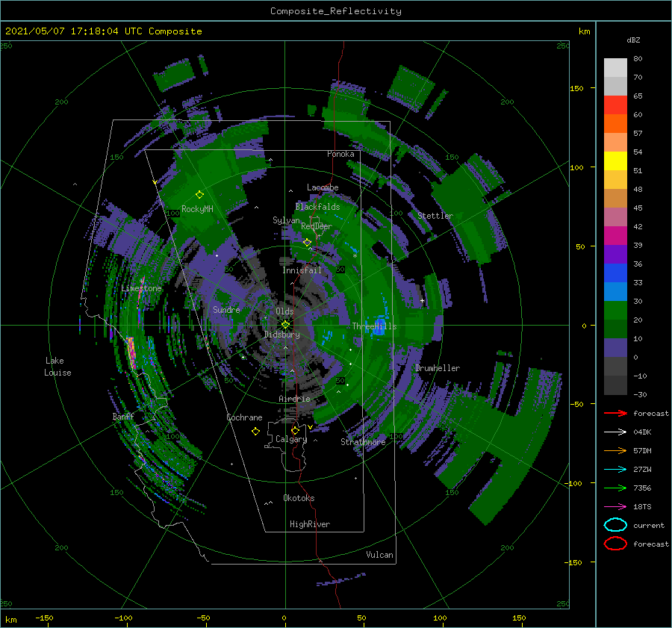Click the red 65 dBZ color swatch
Screen dimensions: 672x628
[615, 105]
